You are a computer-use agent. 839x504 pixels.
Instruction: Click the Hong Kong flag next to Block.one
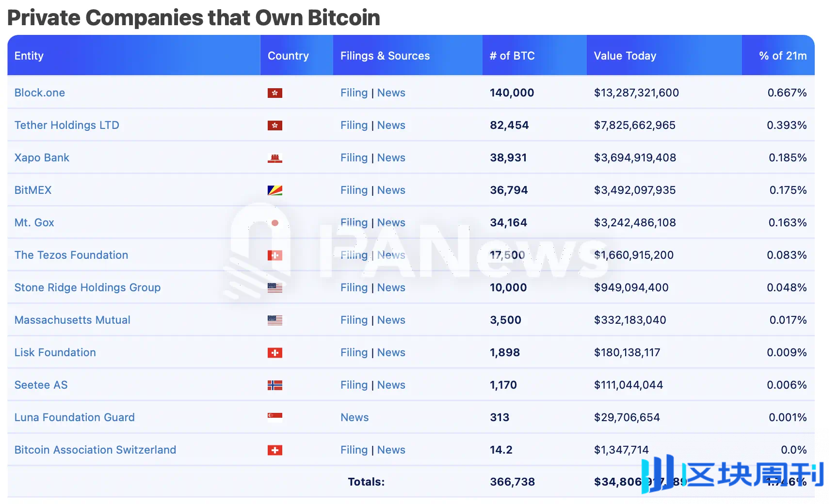pyautogui.click(x=274, y=93)
